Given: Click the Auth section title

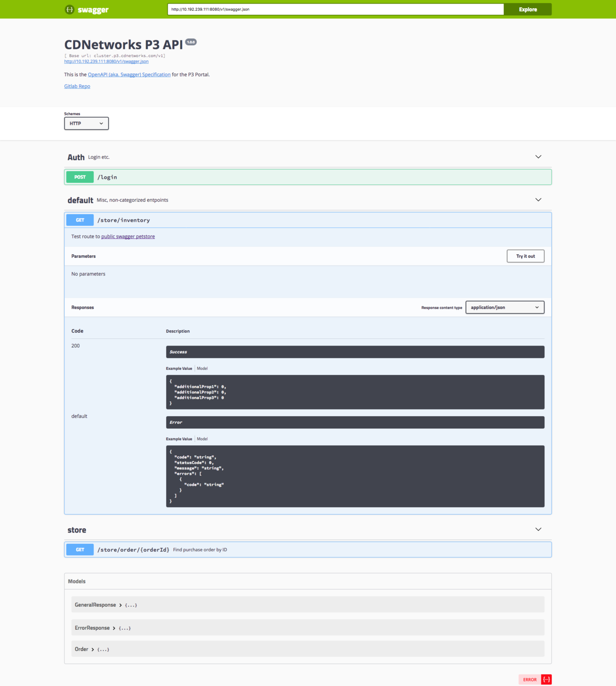Looking at the screenshot, I should (x=76, y=157).
